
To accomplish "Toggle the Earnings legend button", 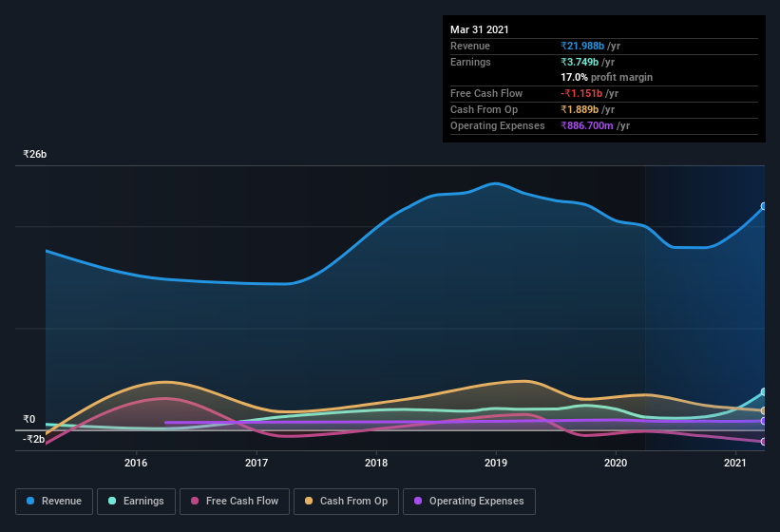I will click(x=136, y=502).
